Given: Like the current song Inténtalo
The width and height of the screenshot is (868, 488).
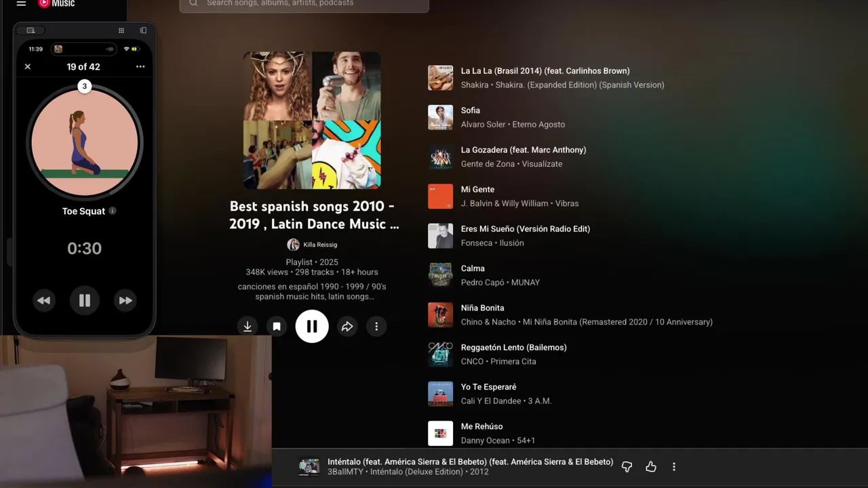Looking at the screenshot, I should 651,467.
